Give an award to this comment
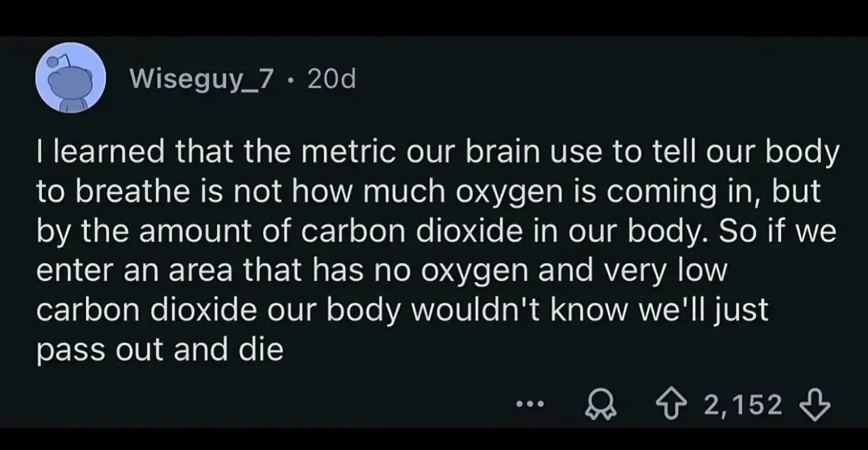This screenshot has width=868, height=450. [x=597, y=405]
